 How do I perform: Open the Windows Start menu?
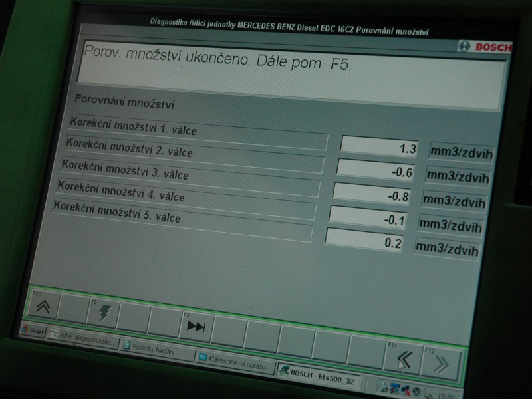point(33,330)
